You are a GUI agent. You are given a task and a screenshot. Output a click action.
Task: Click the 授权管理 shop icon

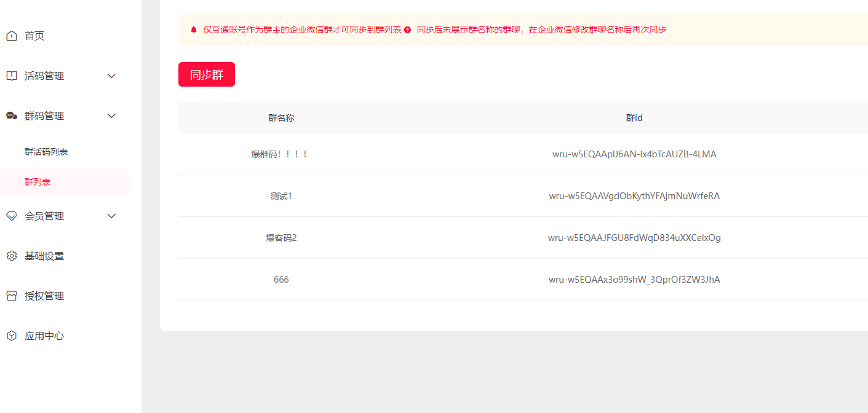[x=12, y=296]
